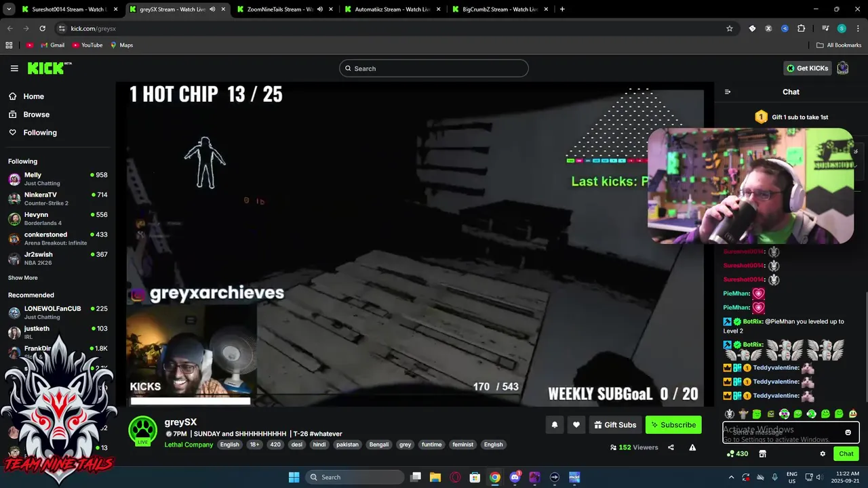Viewport: 868px width, 488px height.
Task: Open Hevynn channel in Following list
Action: pos(58,219)
